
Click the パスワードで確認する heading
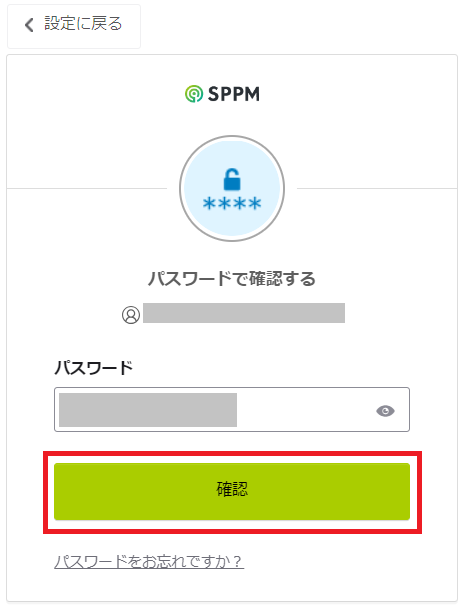(232, 279)
